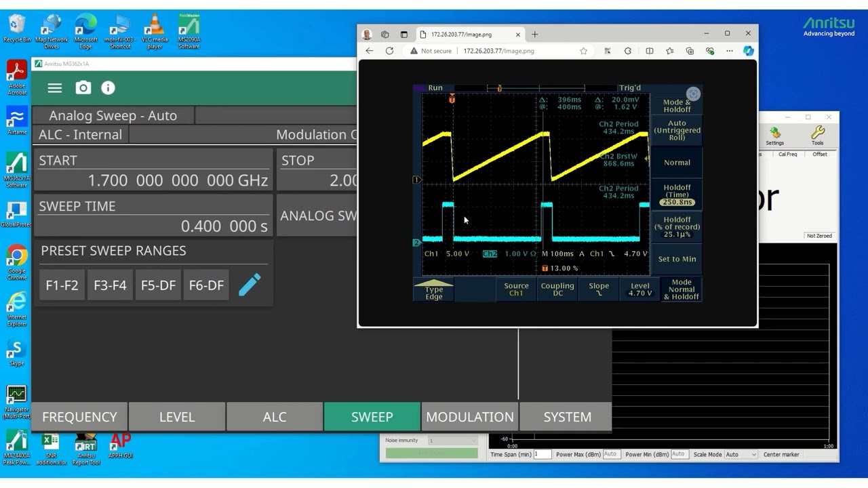Edit the SWEEP TIME 0.400 000 s field
This screenshot has width=868, height=488.
153,216
